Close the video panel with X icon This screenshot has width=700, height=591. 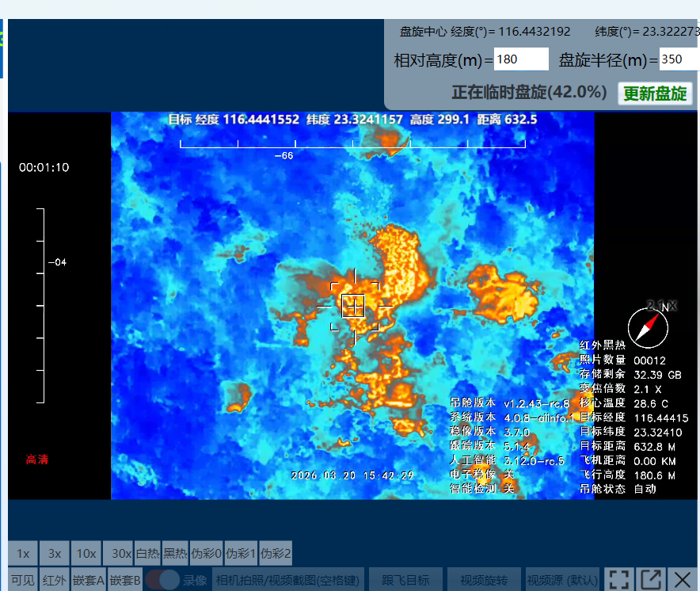tap(683, 579)
